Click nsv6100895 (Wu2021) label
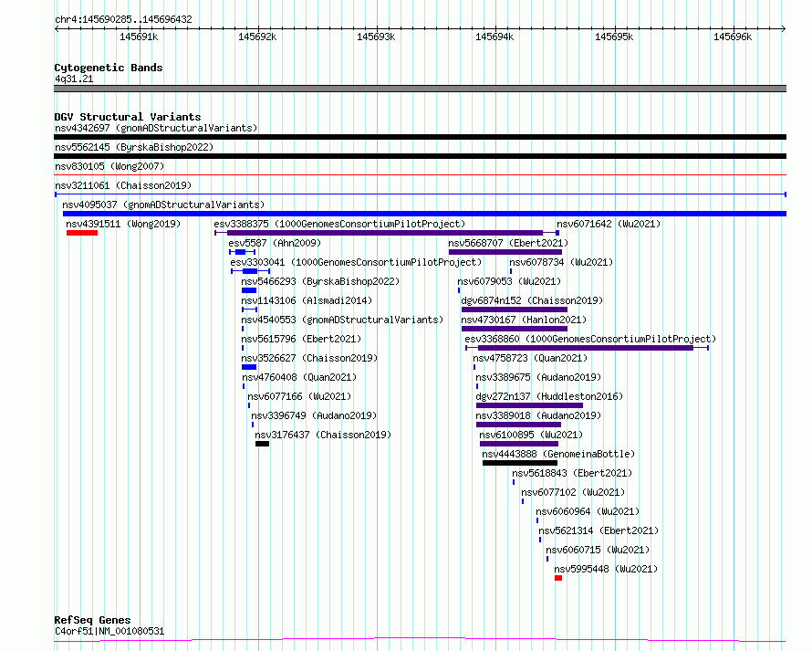The height and width of the screenshot is (651, 812). coord(531,435)
